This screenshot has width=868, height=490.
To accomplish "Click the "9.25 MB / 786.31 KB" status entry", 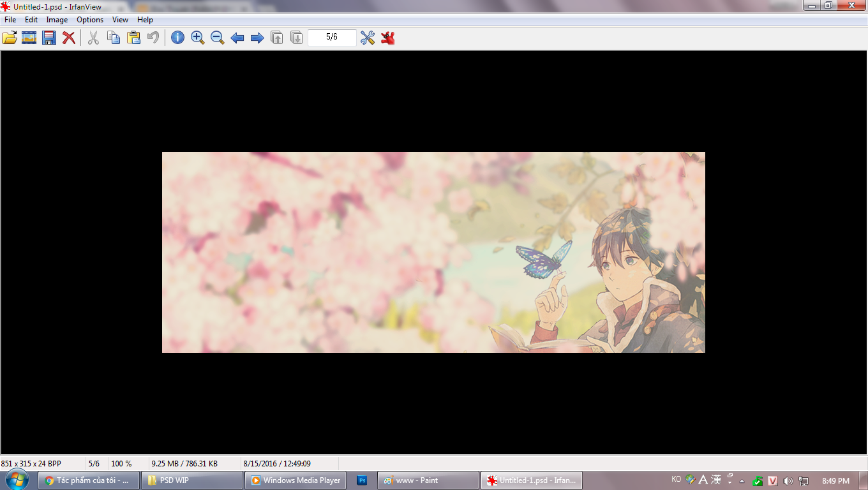I will pos(184,464).
